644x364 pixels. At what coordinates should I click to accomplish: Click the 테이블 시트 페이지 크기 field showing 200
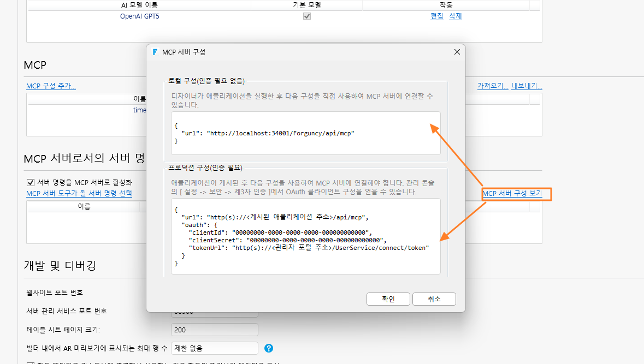(214, 330)
